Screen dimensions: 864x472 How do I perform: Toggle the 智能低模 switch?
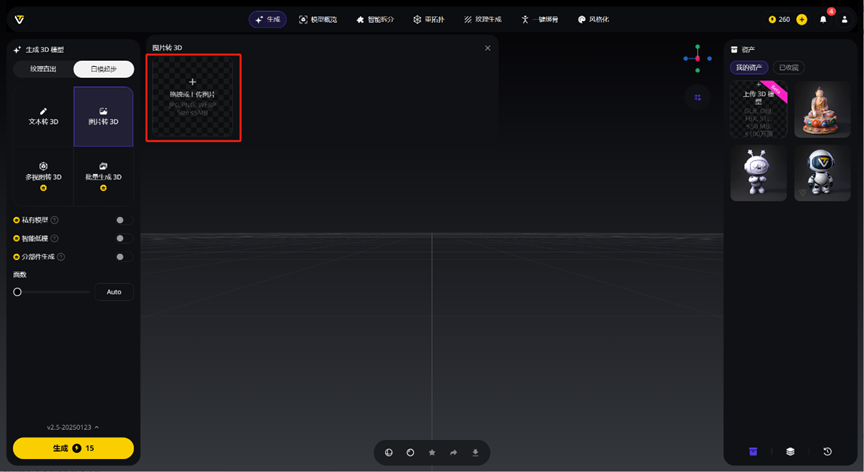click(x=122, y=238)
